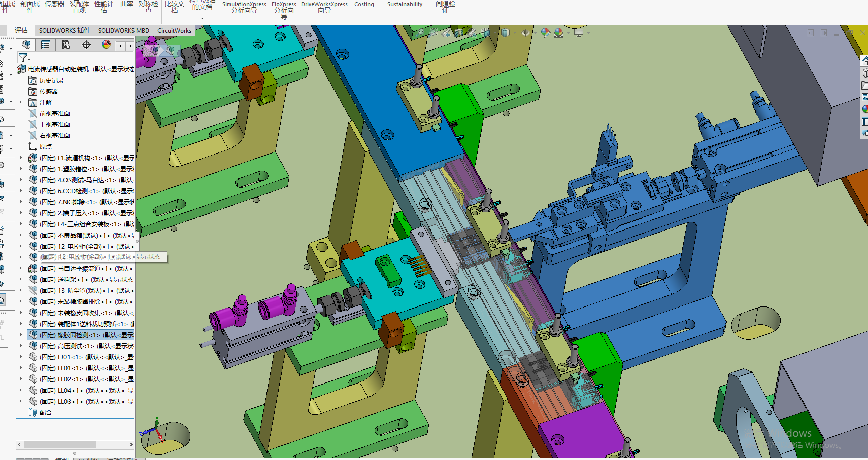Expand 2.端子压入<1> component
This screenshot has height=460, width=868.
pyautogui.click(x=21, y=213)
